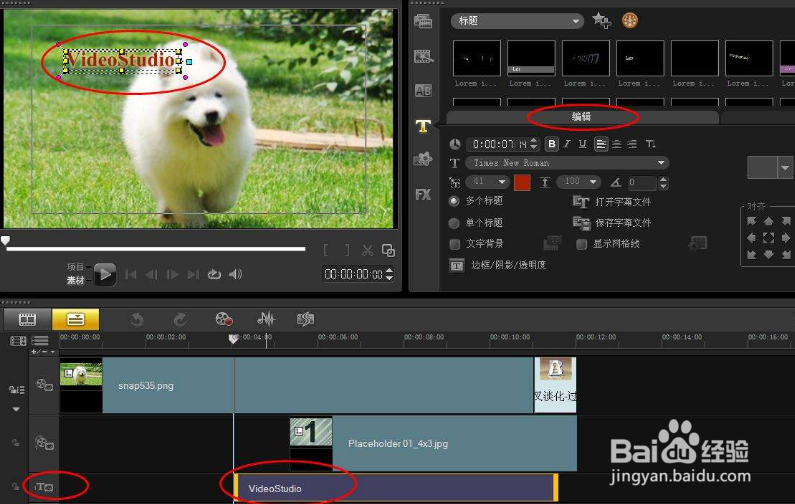This screenshot has height=504, width=795.
Task: Toggle bold text formatting
Action: tap(552, 144)
